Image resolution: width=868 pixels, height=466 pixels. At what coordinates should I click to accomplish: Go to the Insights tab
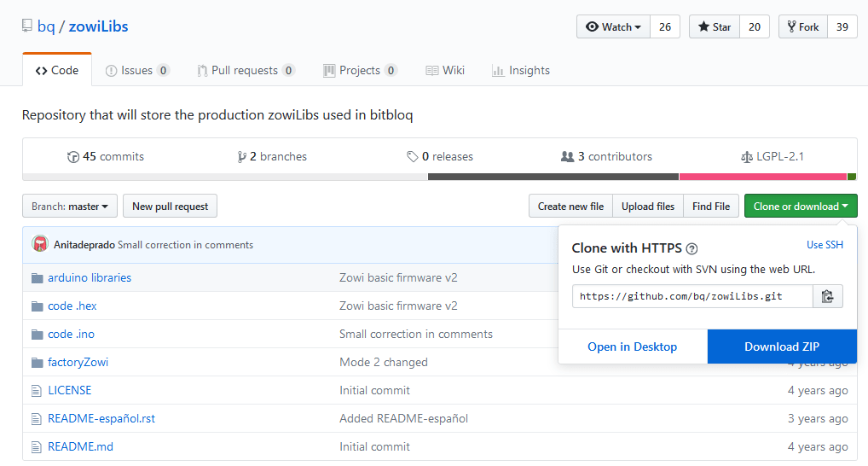click(x=521, y=71)
